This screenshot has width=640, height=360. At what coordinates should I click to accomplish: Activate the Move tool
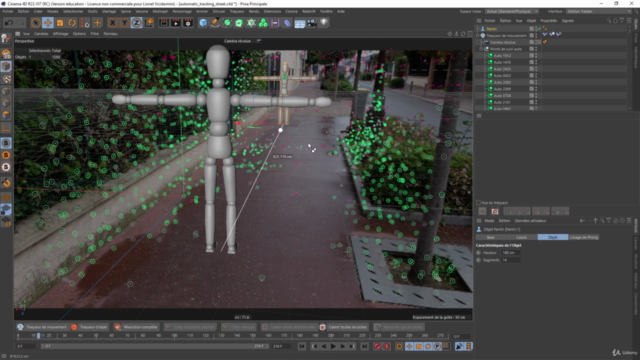[x=48, y=23]
